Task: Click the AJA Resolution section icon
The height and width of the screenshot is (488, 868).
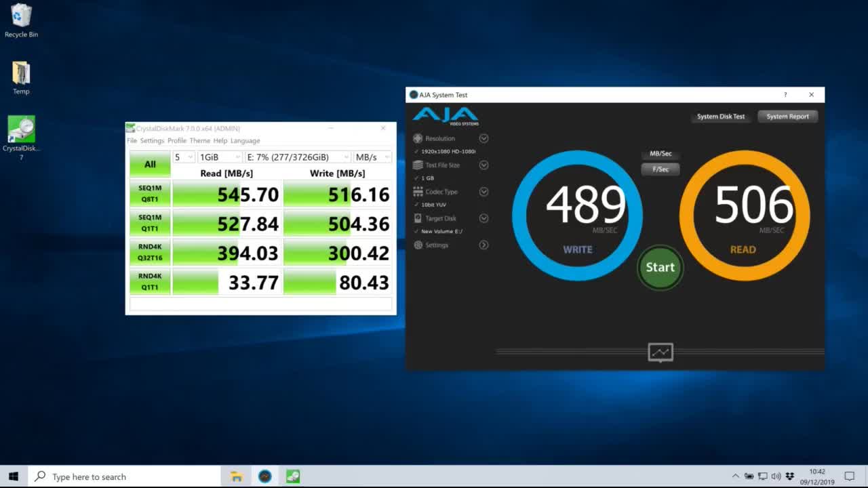Action: [x=418, y=138]
